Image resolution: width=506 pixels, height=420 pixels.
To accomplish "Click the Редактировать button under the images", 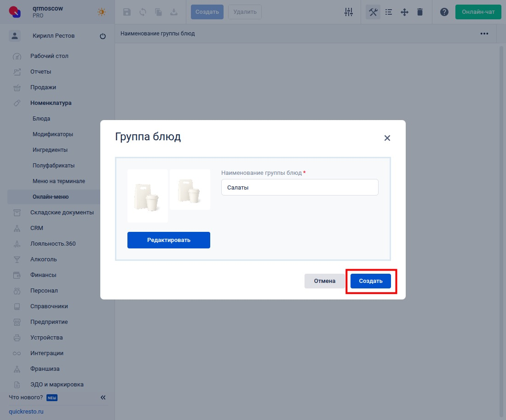I will pyautogui.click(x=169, y=240).
